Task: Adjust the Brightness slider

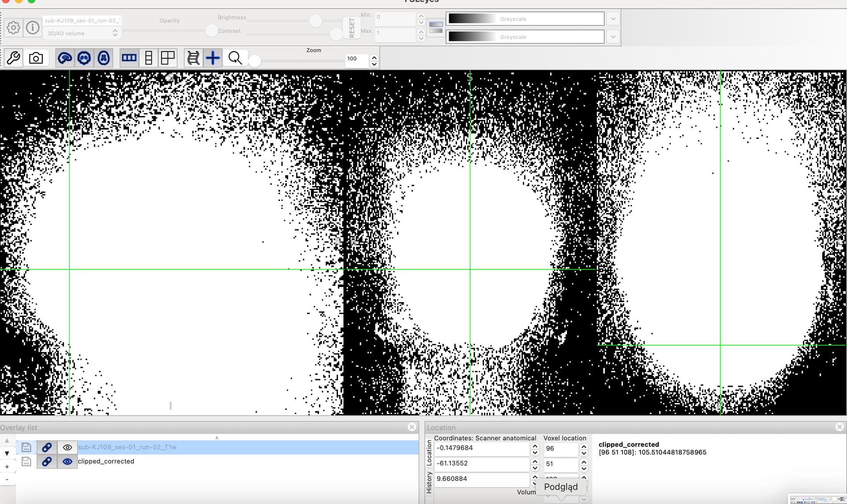Action: [315, 21]
